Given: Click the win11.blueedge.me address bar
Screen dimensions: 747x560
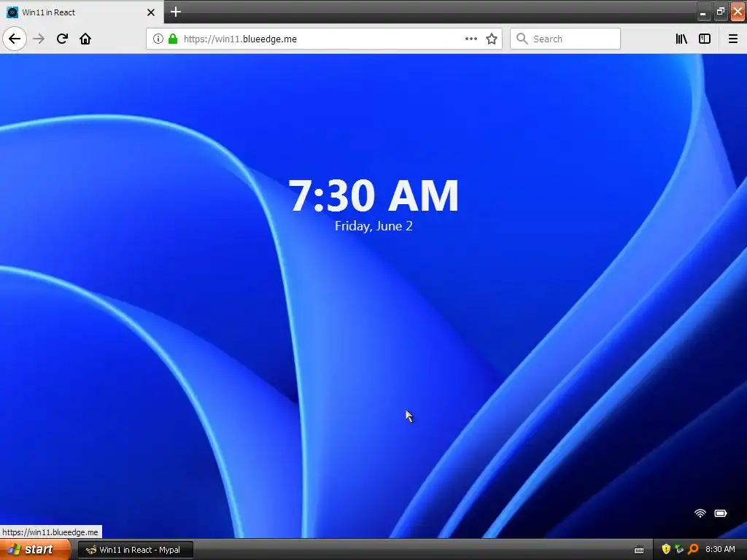Looking at the screenshot, I should tap(324, 39).
